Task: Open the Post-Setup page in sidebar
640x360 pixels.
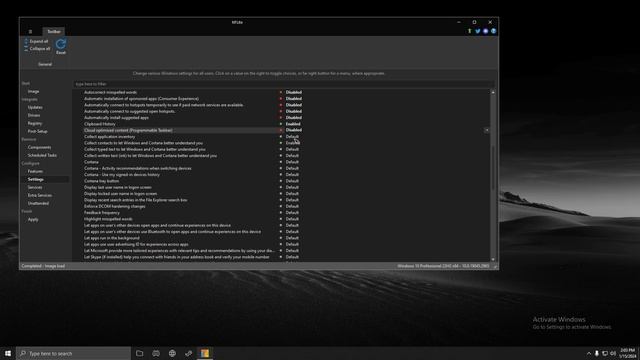Action: [x=38, y=131]
